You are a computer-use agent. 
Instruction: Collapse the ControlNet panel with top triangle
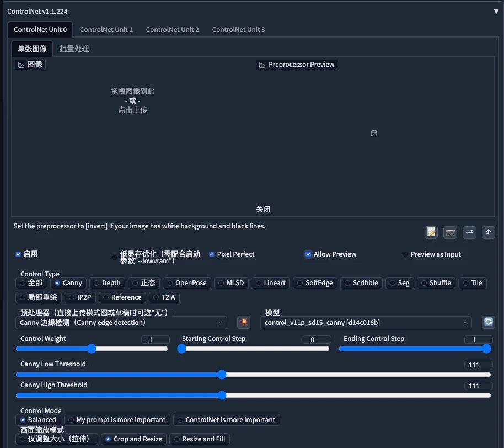pos(496,10)
